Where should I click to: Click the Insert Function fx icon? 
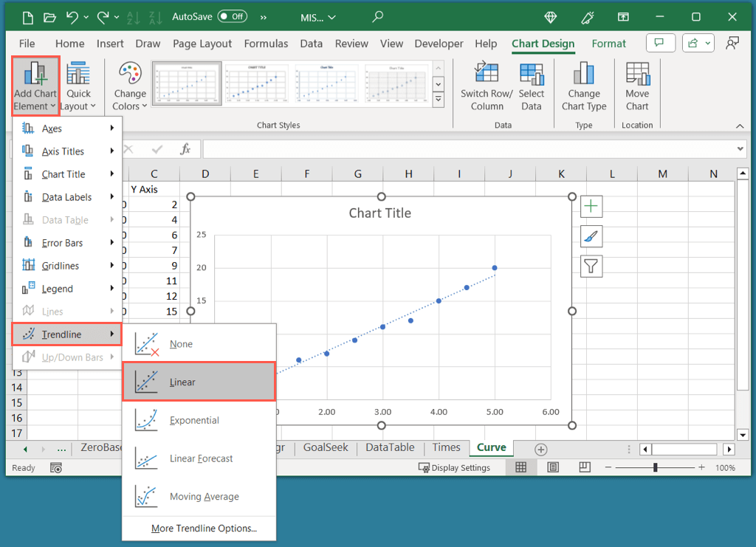point(185,149)
